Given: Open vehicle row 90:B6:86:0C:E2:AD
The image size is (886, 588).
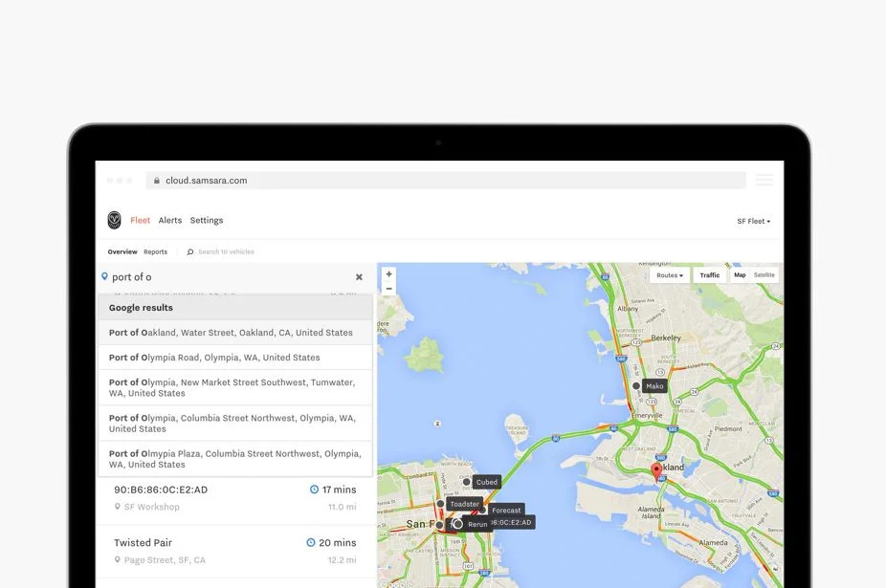Looking at the screenshot, I should [235, 498].
